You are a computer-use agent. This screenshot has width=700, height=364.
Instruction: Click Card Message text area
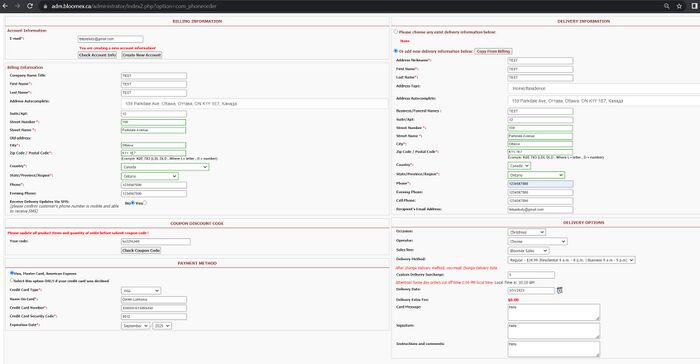(x=554, y=312)
